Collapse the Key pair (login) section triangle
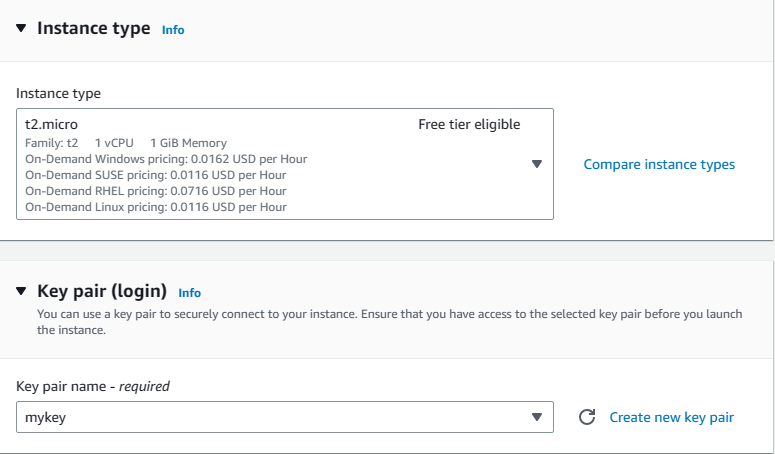 click(22, 292)
